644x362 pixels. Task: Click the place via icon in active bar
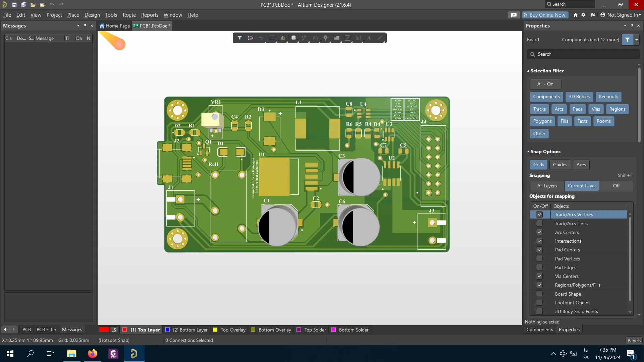tap(326, 38)
